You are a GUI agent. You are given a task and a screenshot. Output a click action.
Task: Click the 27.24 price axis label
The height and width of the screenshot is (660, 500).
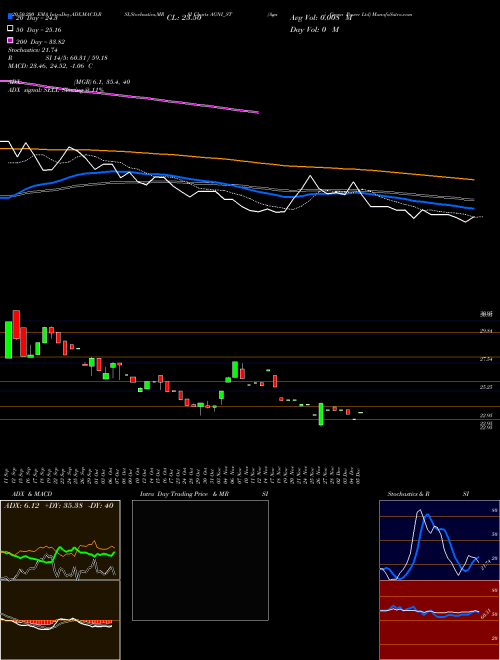click(487, 359)
